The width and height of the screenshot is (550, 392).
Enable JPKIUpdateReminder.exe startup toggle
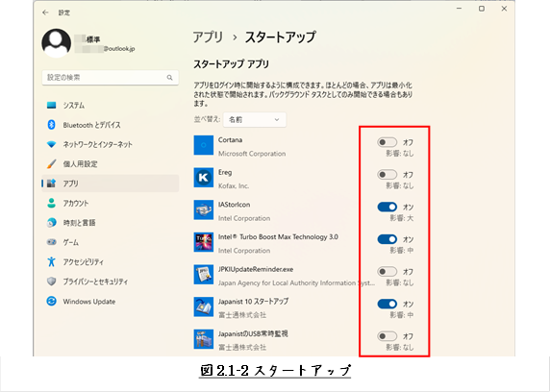click(387, 271)
